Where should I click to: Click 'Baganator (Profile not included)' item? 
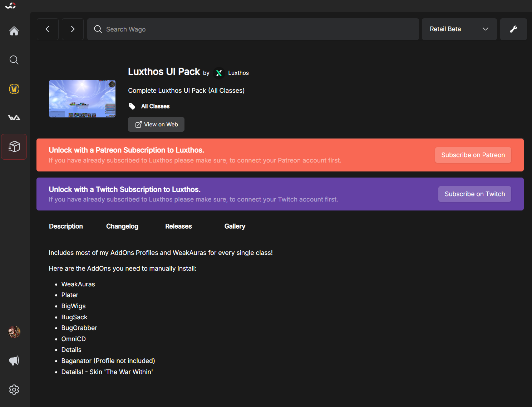(108, 361)
